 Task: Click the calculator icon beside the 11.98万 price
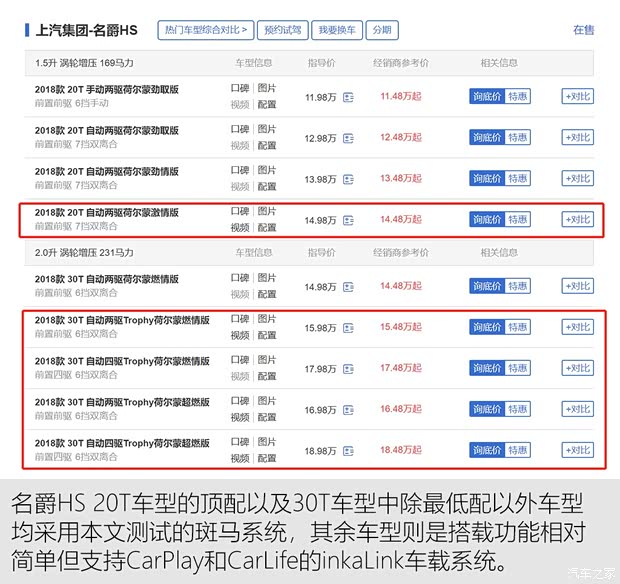pos(348,97)
